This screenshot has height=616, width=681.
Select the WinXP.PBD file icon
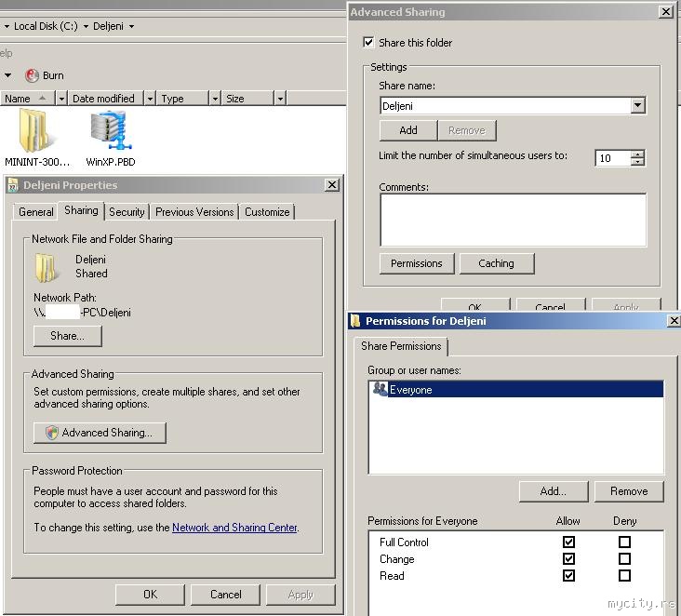112,130
